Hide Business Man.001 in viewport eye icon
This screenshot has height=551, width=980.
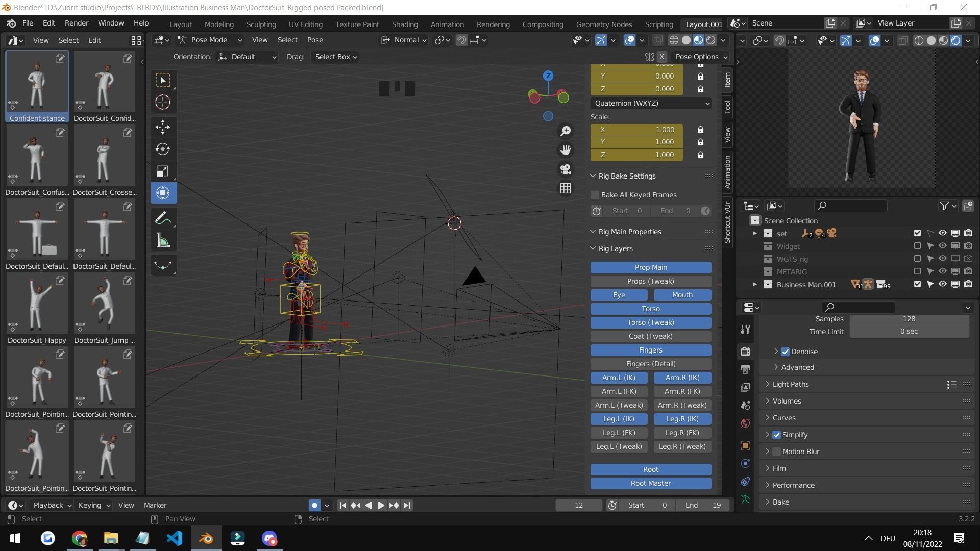tap(942, 284)
